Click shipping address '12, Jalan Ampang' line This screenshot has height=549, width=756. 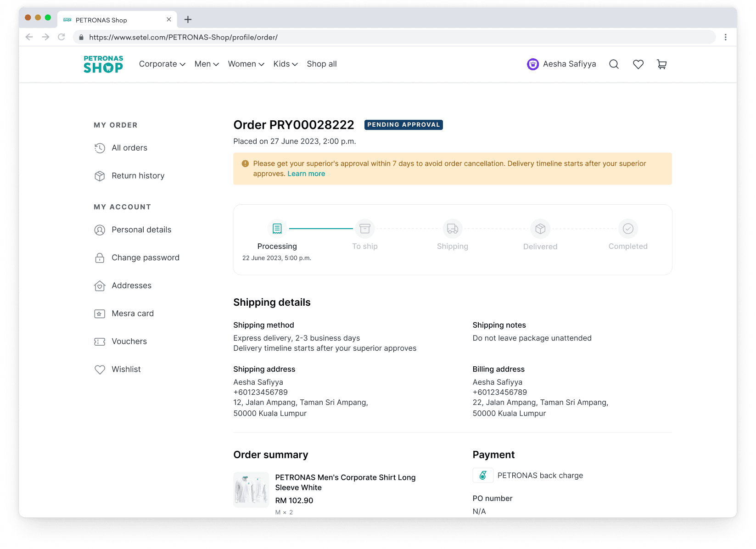pos(301,403)
